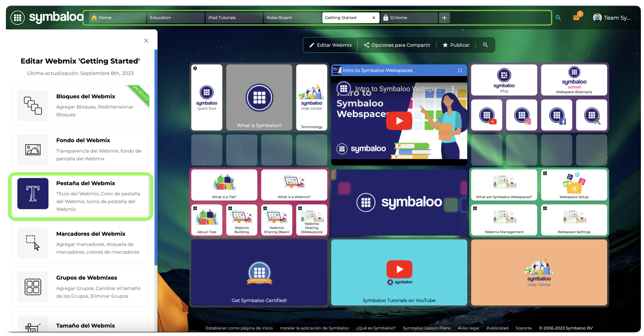Open Opciones para Compartir
The image size is (644, 336).
click(397, 45)
